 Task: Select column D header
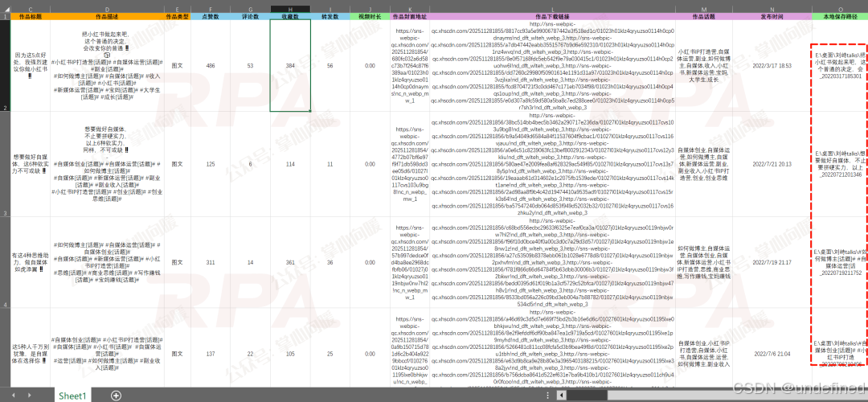(107, 10)
